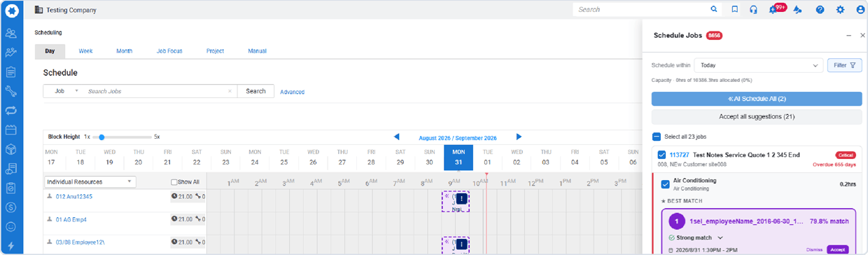Switch to the Month tab
Image resolution: width=868 pixels, height=255 pixels.
point(124,51)
